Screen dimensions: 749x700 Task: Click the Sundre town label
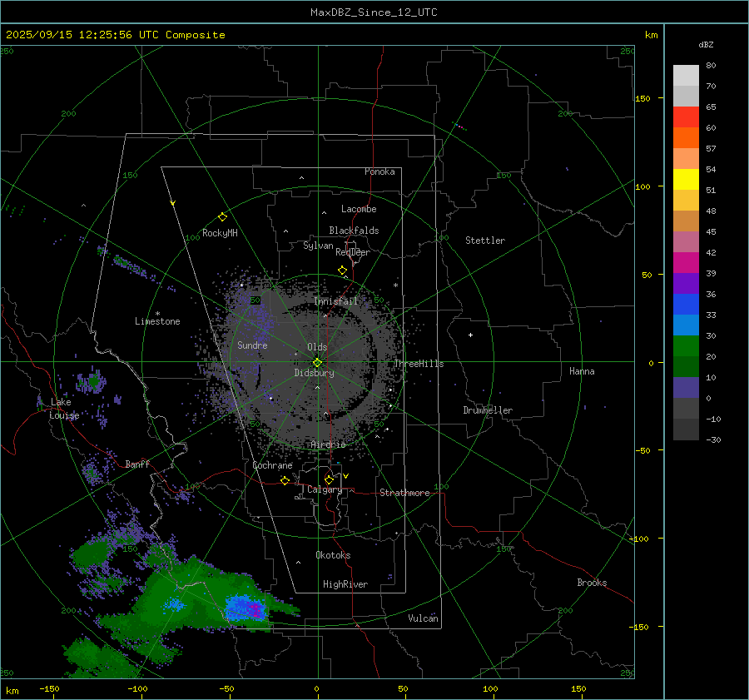(x=252, y=345)
